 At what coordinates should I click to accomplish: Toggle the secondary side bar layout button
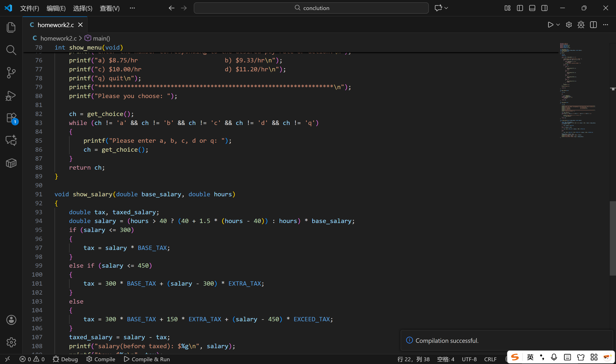pos(544,8)
